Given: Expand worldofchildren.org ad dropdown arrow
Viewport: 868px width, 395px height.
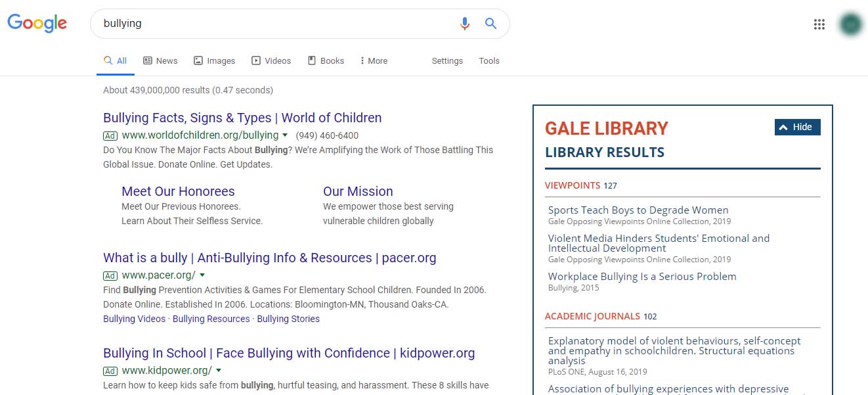Looking at the screenshot, I should coord(285,135).
